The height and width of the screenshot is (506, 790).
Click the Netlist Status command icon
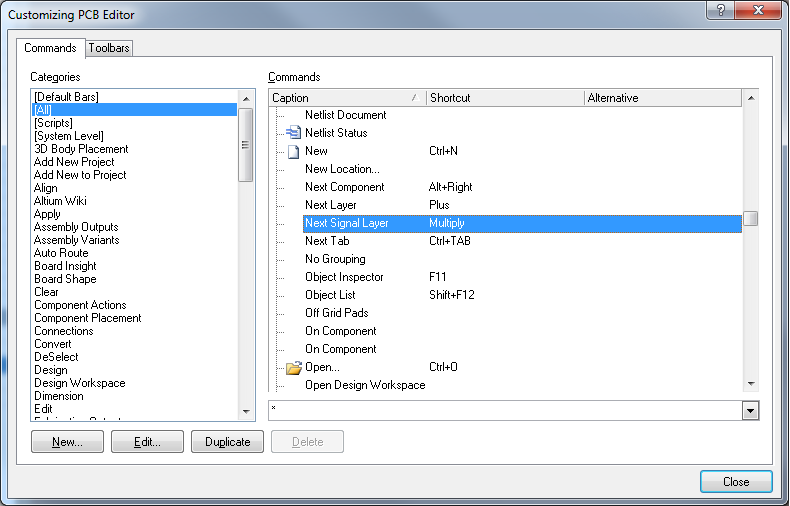point(294,133)
